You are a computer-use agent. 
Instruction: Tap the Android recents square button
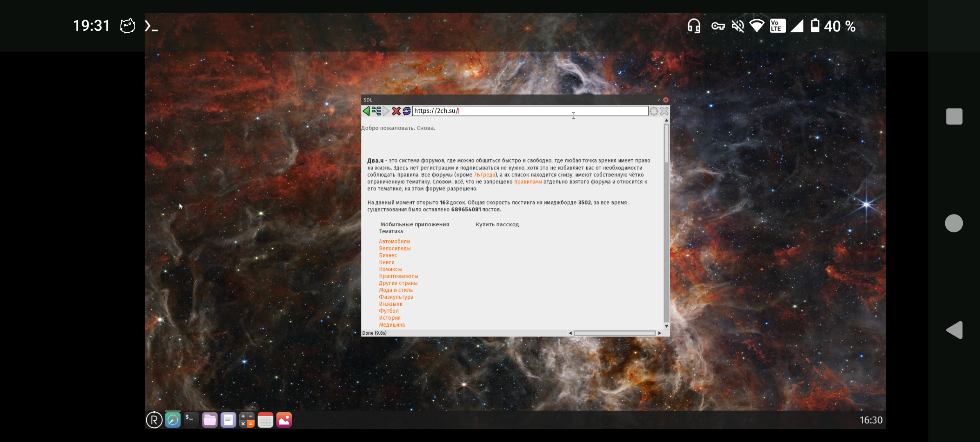pos(954,116)
